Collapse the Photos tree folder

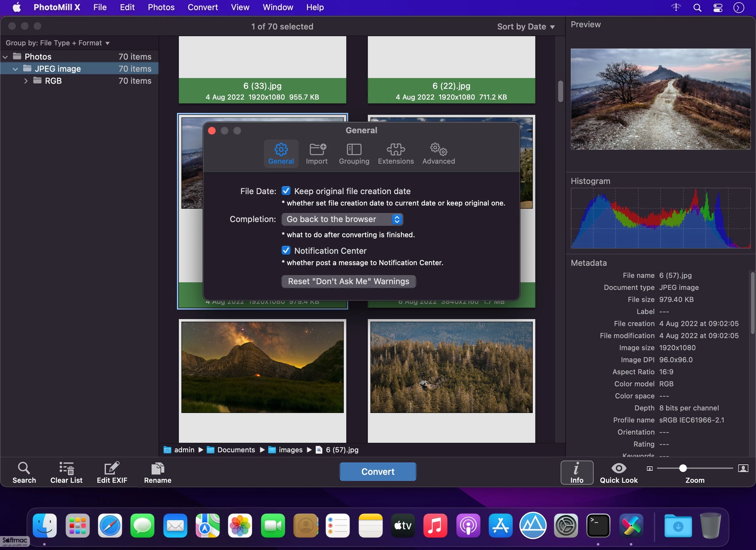pyautogui.click(x=5, y=57)
